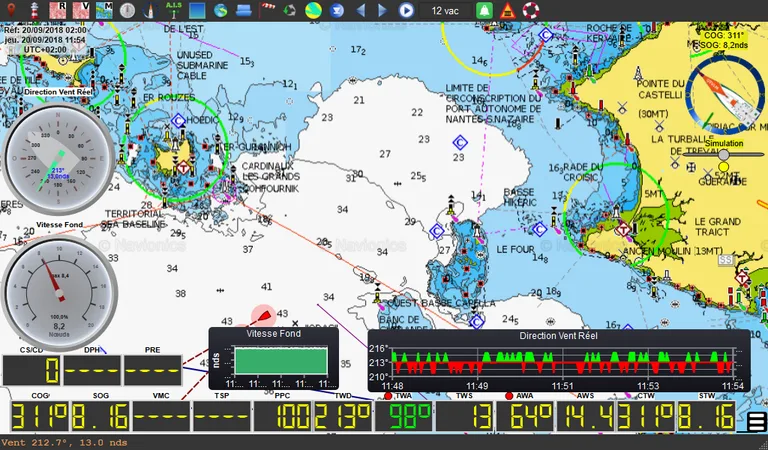The image size is (768, 450).
Task: Click the red waypoint pin icon
Action: point(11,10)
